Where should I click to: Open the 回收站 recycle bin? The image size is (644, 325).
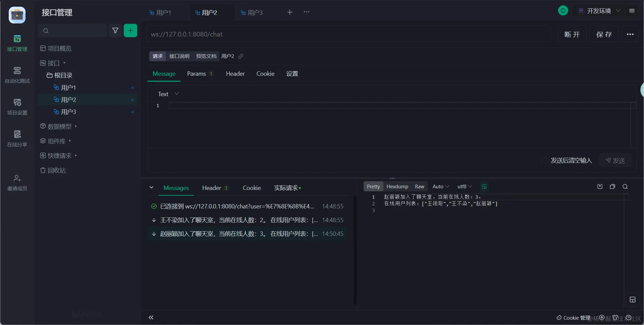click(53, 171)
